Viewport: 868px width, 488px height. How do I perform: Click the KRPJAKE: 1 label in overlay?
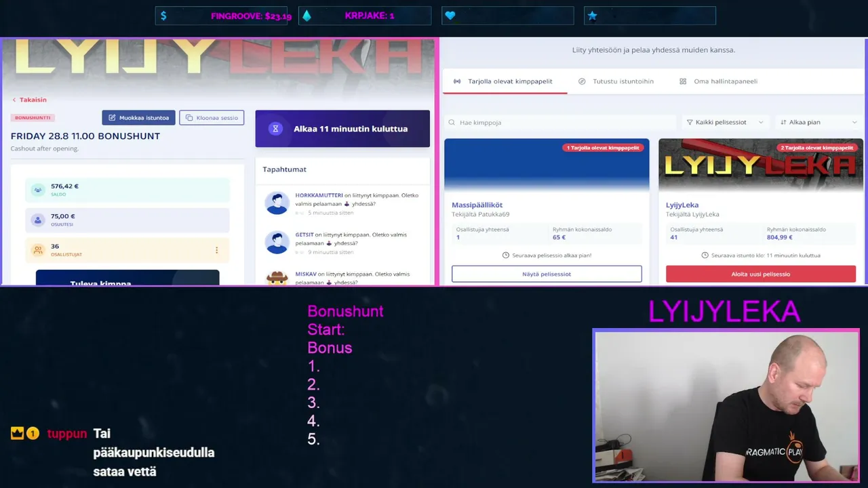[370, 16]
